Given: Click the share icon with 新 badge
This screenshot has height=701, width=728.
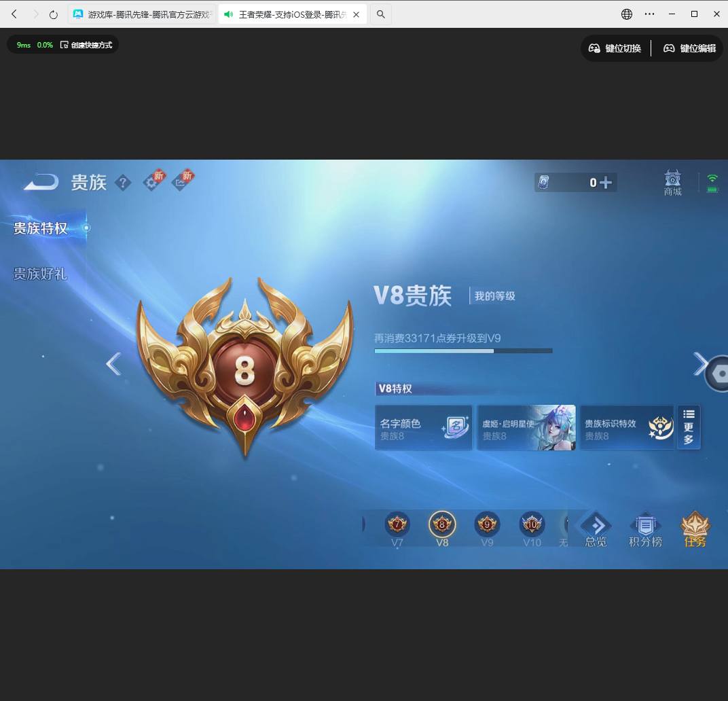Looking at the screenshot, I should coord(181,181).
